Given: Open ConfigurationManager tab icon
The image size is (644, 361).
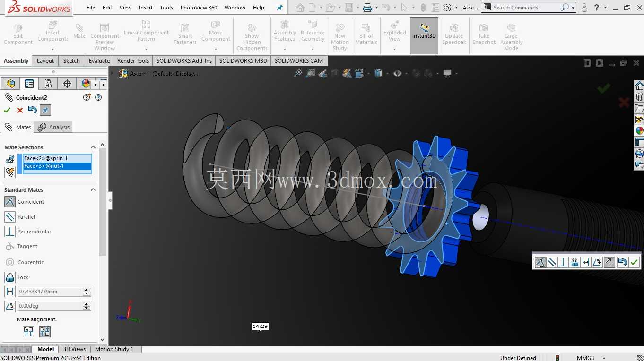Looking at the screenshot, I should [x=48, y=84].
